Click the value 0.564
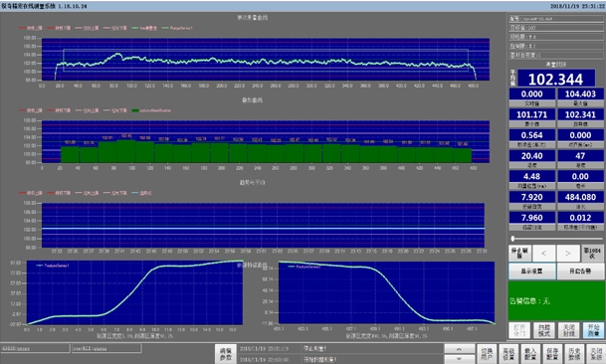The image size is (606, 364). 531,135
